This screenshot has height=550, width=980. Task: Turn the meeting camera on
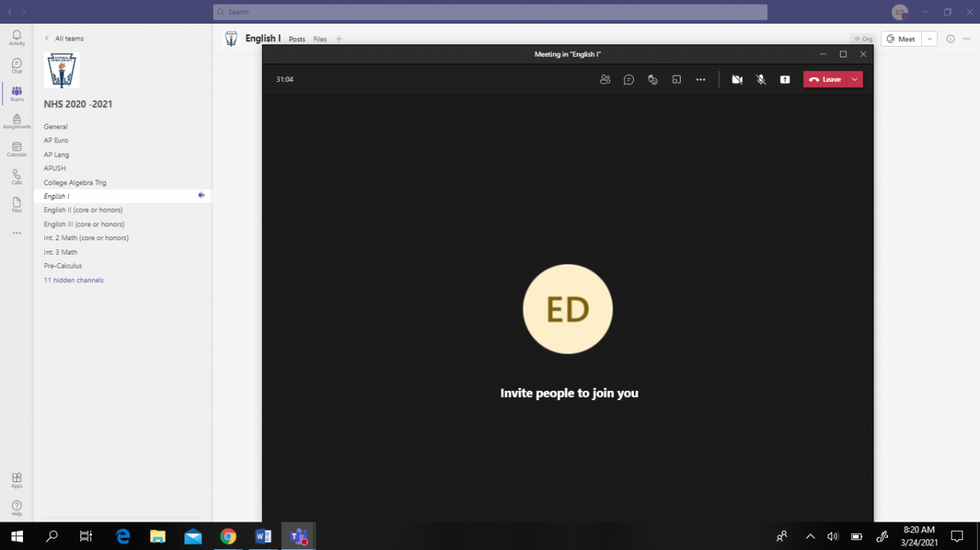pyautogui.click(x=737, y=80)
